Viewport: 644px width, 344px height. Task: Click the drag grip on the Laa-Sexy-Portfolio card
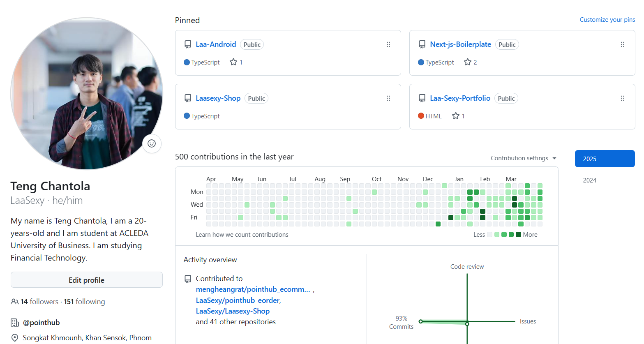coord(623,98)
